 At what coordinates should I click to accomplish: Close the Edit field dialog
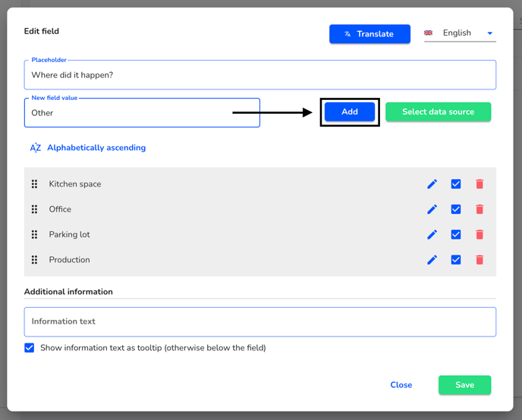(401, 385)
